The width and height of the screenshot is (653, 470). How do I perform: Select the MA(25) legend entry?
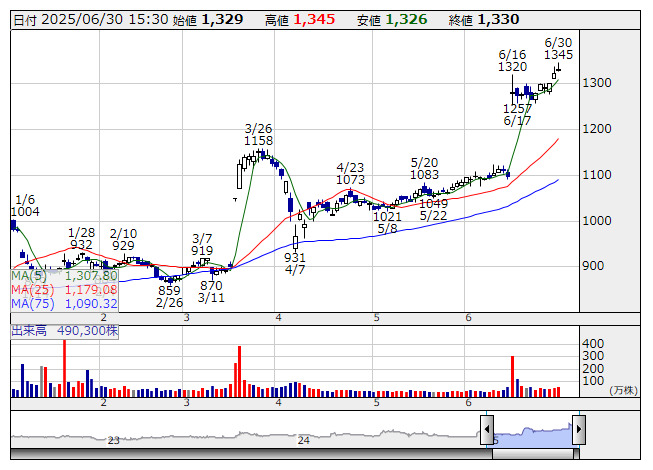click(65, 289)
